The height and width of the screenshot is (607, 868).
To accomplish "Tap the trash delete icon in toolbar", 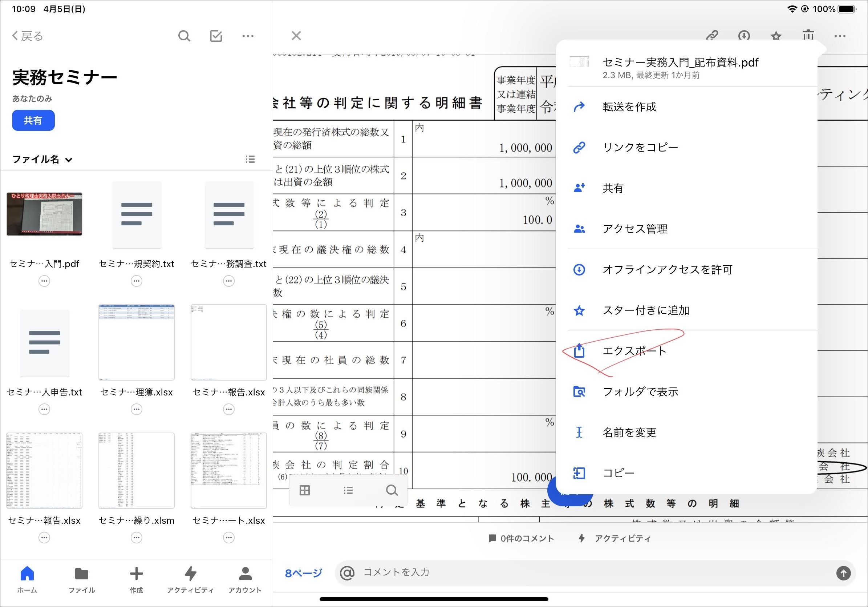I will point(808,35).
